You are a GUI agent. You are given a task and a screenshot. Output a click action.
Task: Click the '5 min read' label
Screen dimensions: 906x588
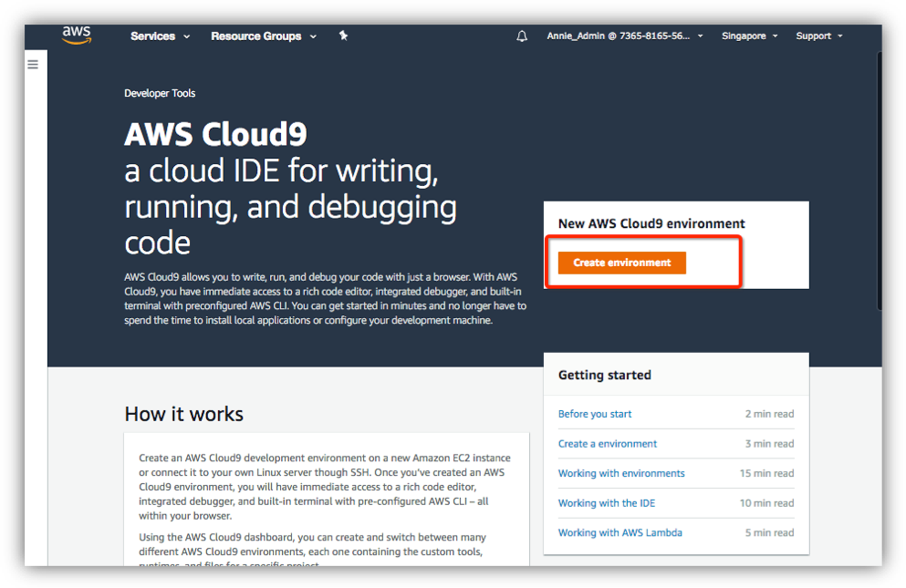tap(769, 532)
